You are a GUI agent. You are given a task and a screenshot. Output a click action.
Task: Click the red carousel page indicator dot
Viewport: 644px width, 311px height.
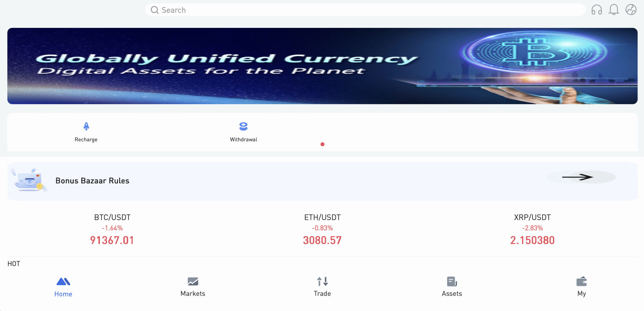322,144
